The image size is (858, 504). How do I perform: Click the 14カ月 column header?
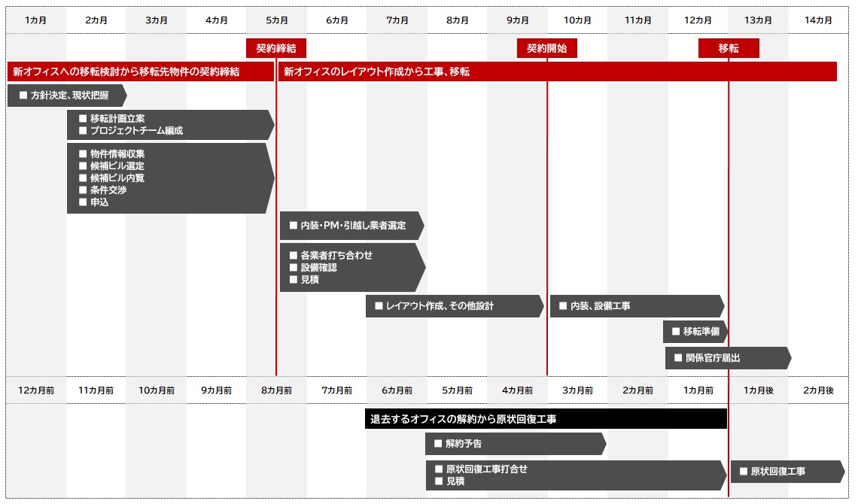pos(818,20)
